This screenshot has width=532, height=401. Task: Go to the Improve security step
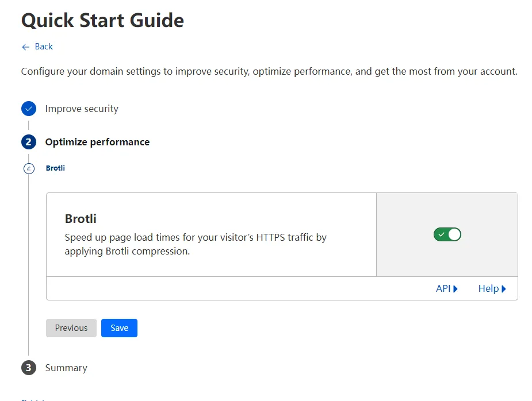[82, 109]
